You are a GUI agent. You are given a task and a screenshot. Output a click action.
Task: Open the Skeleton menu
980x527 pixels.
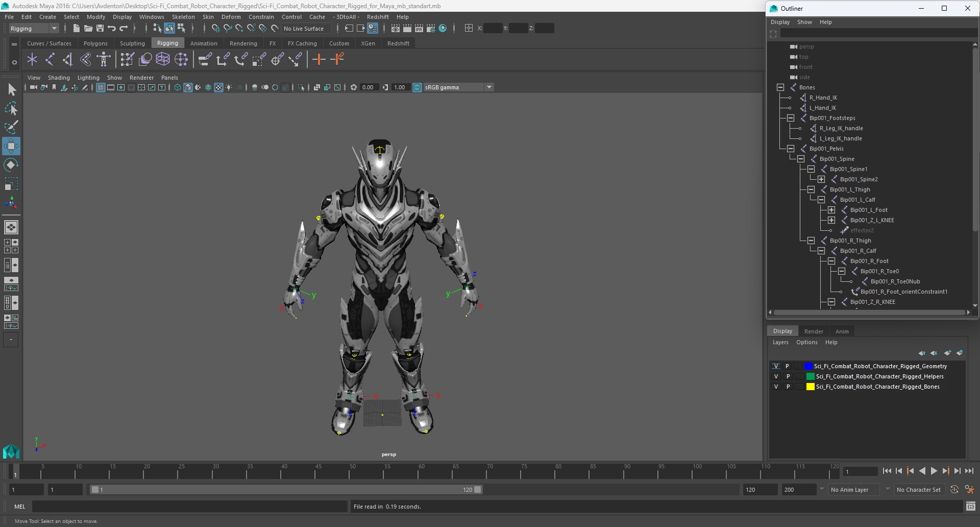[183, 17]
